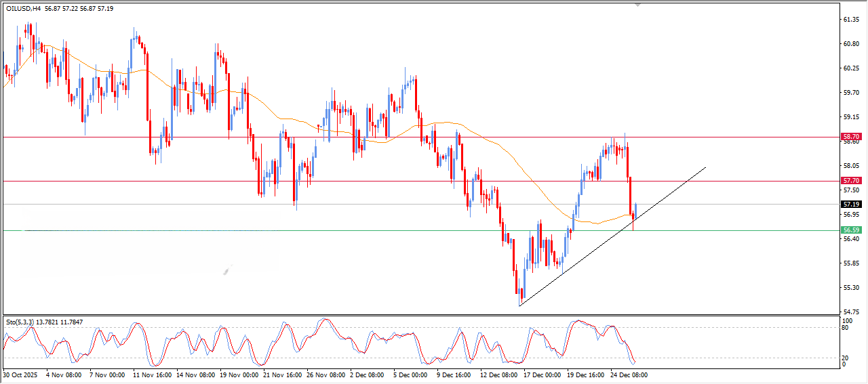Click the stochastic 80 level label
Viewport: 868px width, 384px height.
pos(845,327)
